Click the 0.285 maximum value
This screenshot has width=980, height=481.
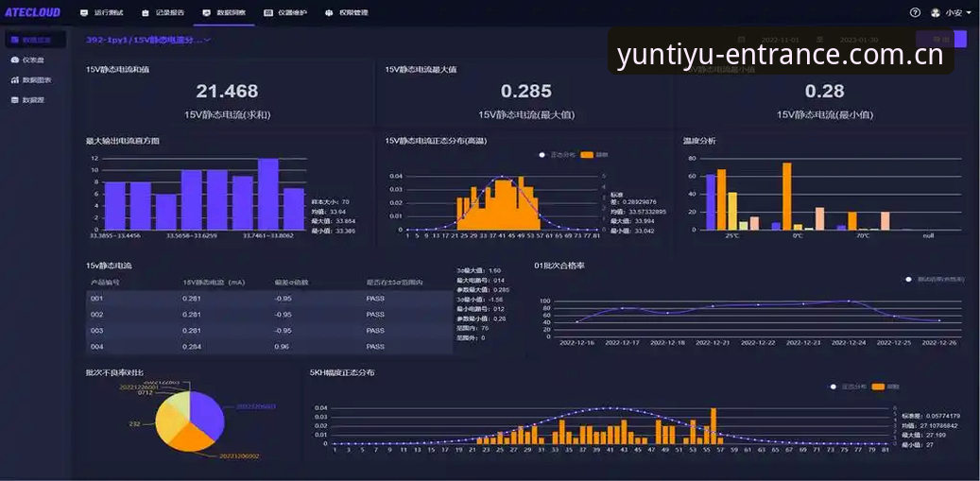pyautogui.click(x=526, y=92)
